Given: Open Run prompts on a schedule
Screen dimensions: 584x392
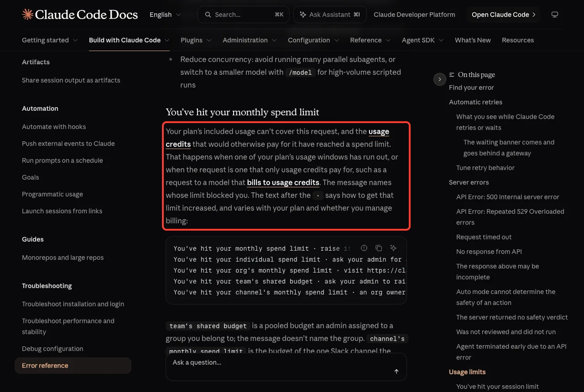Looking at the screenshot, I should click(x=63, y=160).
